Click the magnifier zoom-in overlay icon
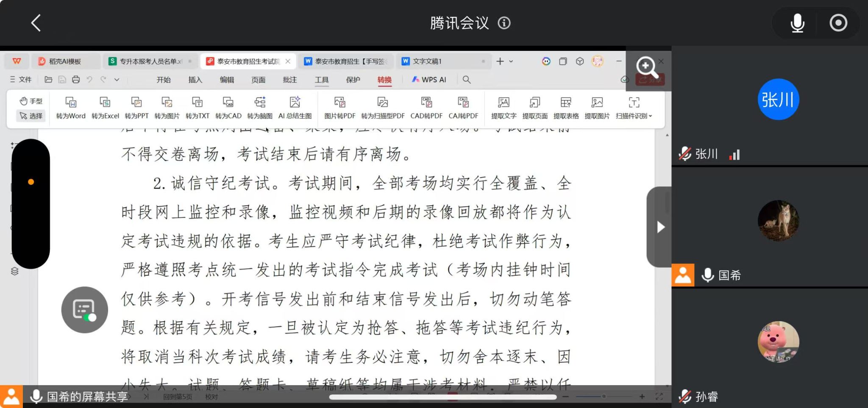 coord(647,67)
